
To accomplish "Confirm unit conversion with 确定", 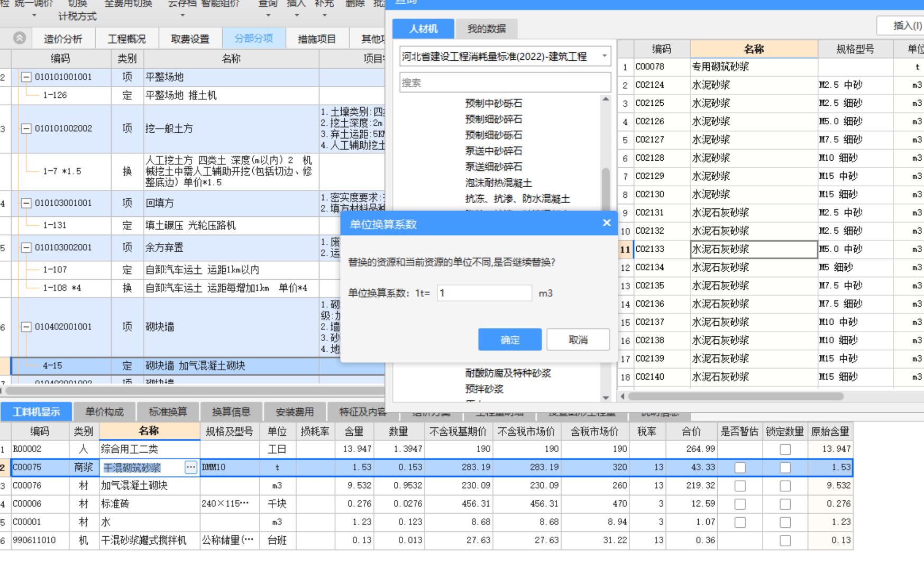I will coord(510,340).
